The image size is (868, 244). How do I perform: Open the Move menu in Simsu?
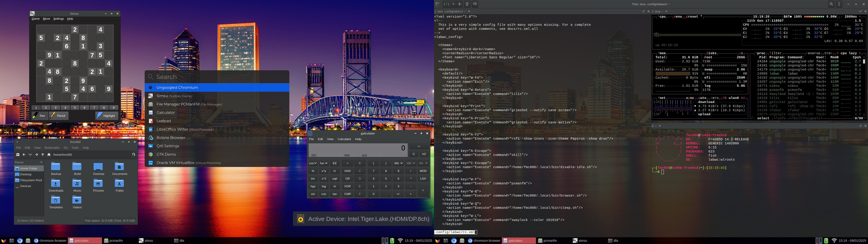(x=47, y=19)
